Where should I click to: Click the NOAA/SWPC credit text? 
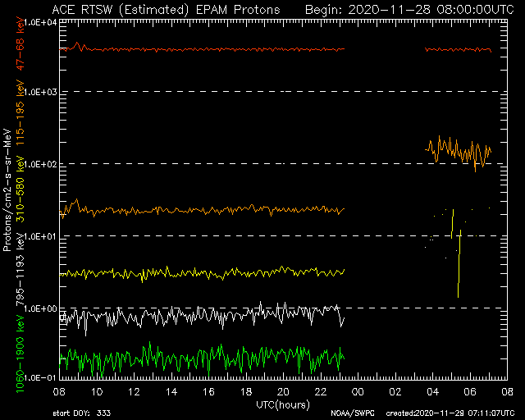click(353, 413)
